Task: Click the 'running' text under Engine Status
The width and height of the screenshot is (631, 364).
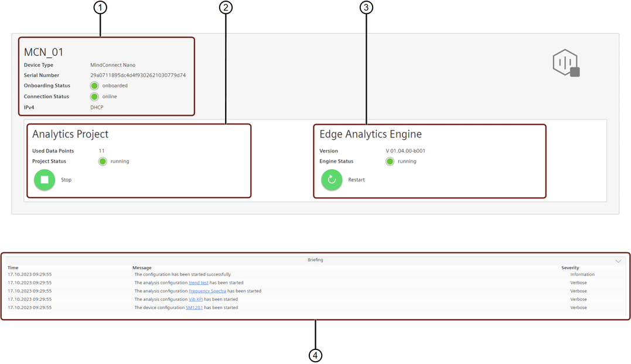Action: [407, 161]
